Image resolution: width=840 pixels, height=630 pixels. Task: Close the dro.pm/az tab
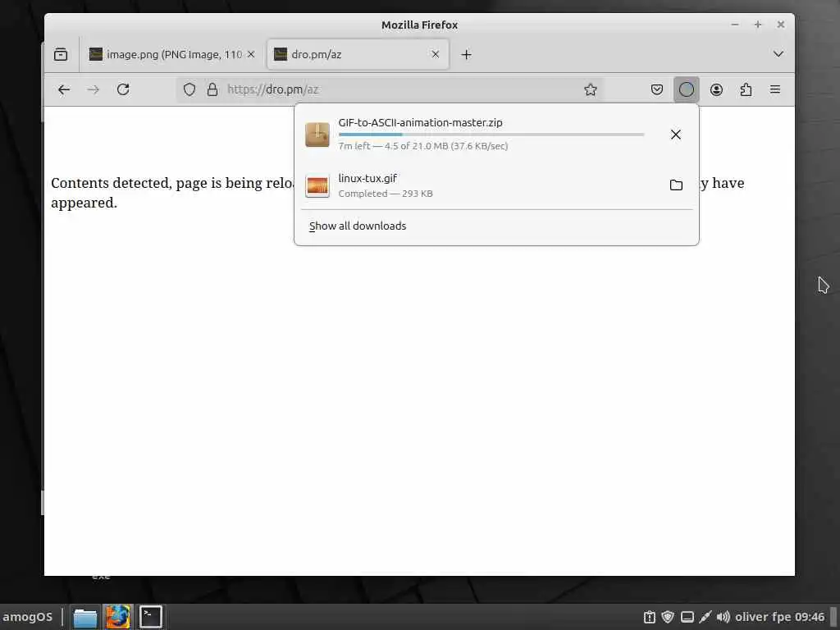coord(436,54)
